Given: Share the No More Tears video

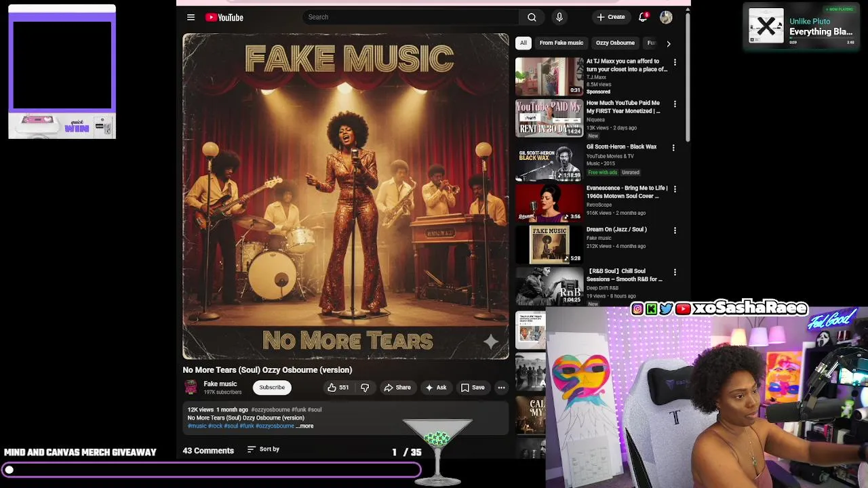Looking at the screenshot, I should 397,387.
